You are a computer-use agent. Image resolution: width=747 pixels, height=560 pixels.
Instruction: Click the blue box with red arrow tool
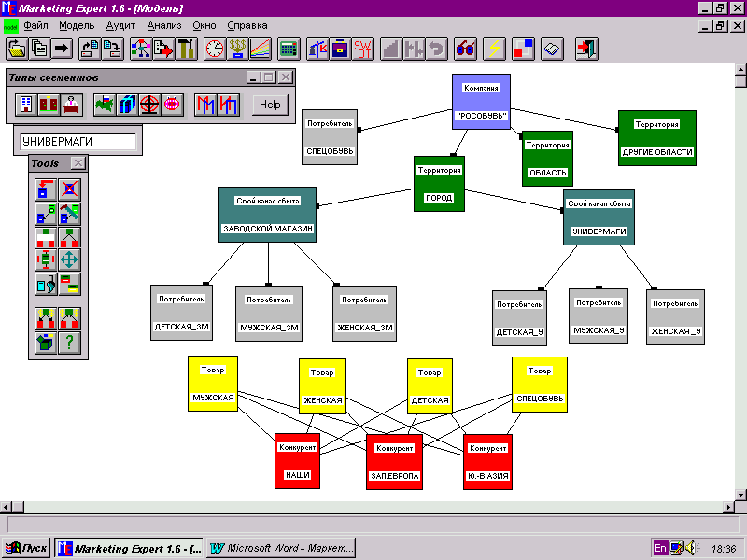coord(46,189)
